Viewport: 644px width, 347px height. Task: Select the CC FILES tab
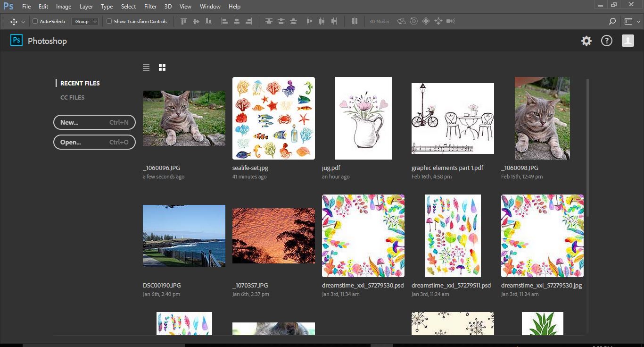tap(72, 97)
